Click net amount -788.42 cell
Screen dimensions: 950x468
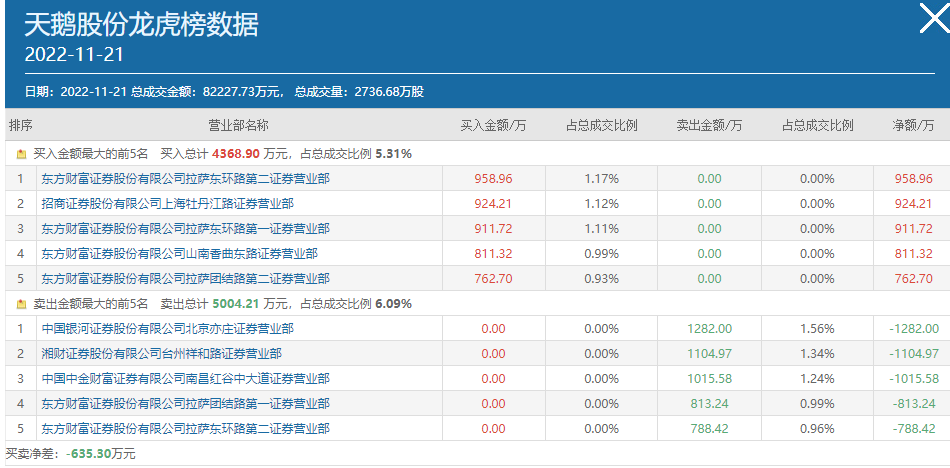pyautogui.click(x=914, y=429)
